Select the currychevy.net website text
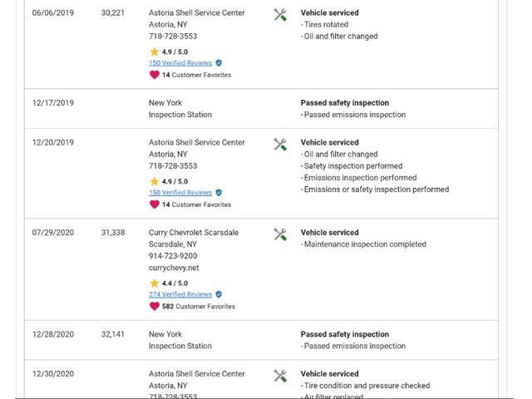This screenshot has width=532, height=399. tap(174, 268)
